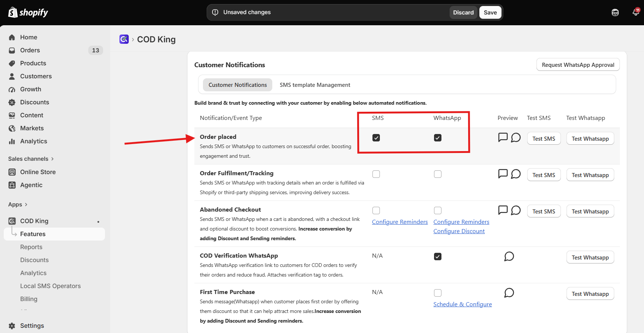The image size is (644, 333).
Task: Click Request WhatsApp Approval button
Action: coord(578,65)
